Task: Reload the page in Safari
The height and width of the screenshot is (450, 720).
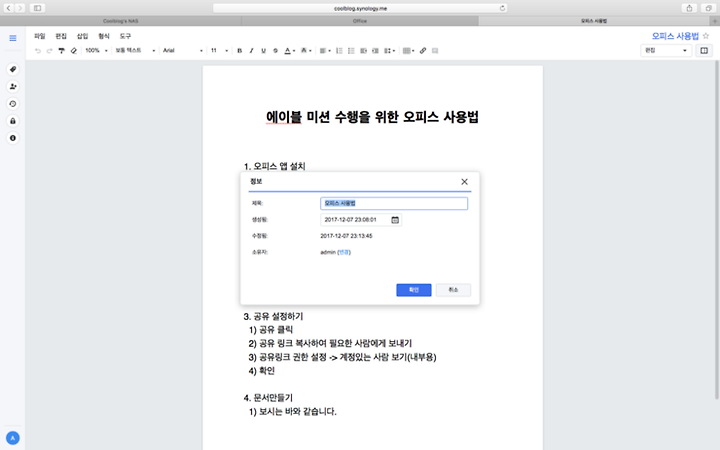Action: pos(502,8)
